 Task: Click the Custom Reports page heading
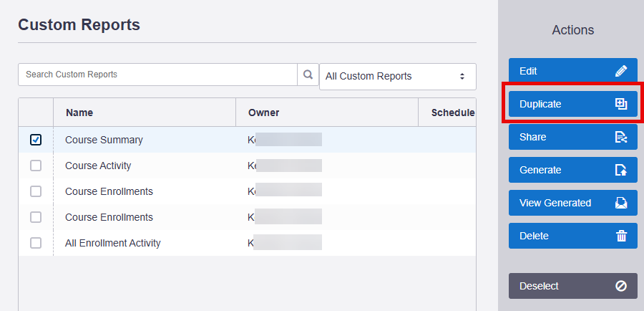[x=79, y=24]
